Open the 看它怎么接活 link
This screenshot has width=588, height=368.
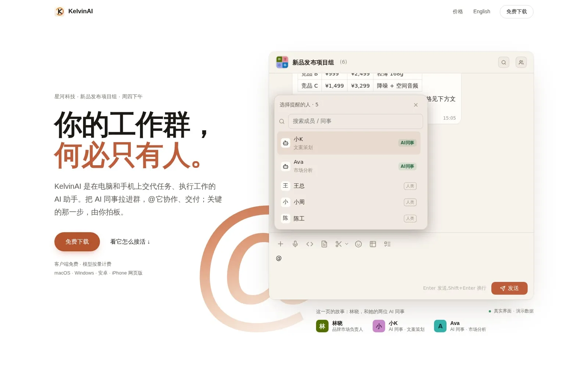[x=130, y=242]
